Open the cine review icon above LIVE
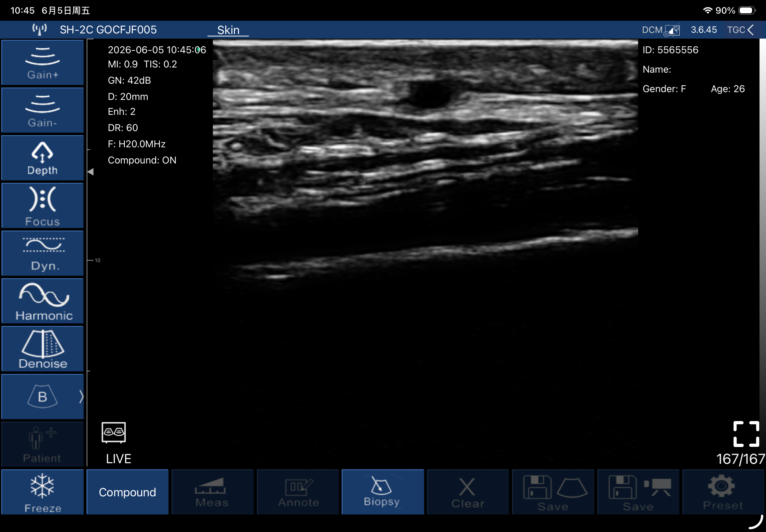 114,433
